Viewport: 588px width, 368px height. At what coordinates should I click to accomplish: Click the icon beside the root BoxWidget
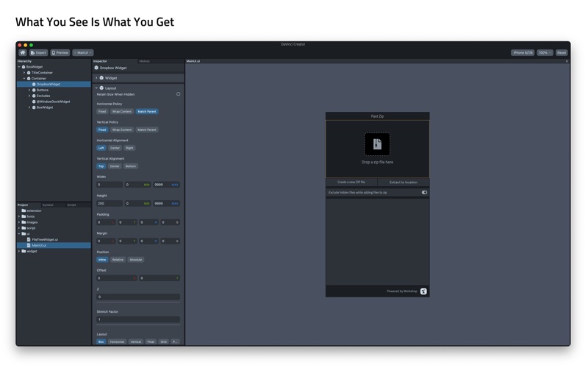(24, 67)
